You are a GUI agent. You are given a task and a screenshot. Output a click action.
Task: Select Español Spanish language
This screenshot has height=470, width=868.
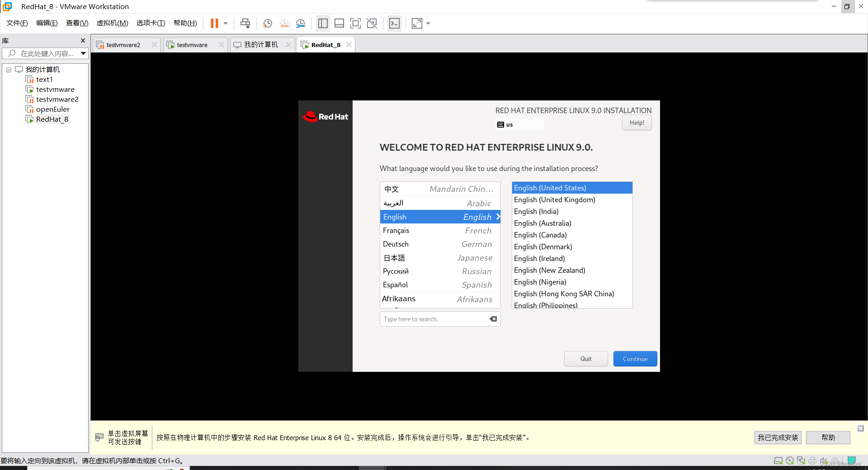pos(440,285)
